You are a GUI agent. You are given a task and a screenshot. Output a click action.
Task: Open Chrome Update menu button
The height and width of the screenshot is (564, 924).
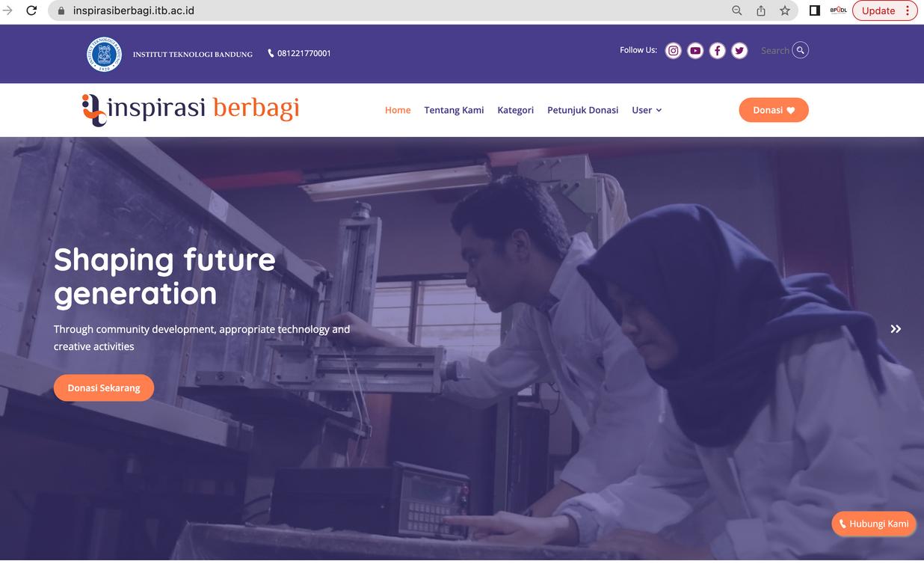[885, 10]
